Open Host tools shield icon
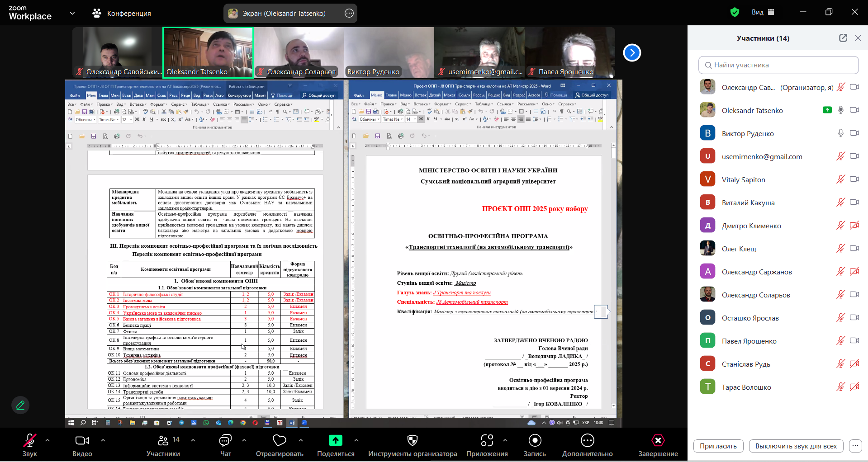This screenshot has height=462, width=868. click(412, 441)
